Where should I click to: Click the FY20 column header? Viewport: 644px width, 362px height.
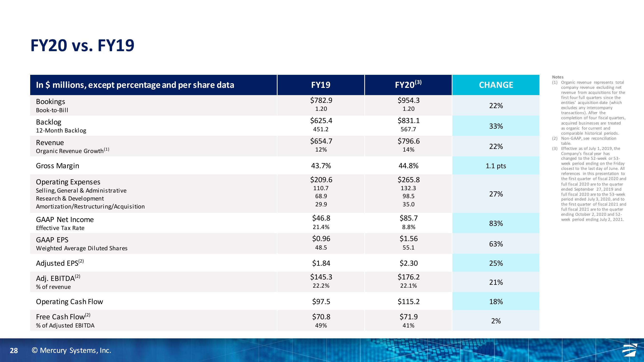(408, 84)
